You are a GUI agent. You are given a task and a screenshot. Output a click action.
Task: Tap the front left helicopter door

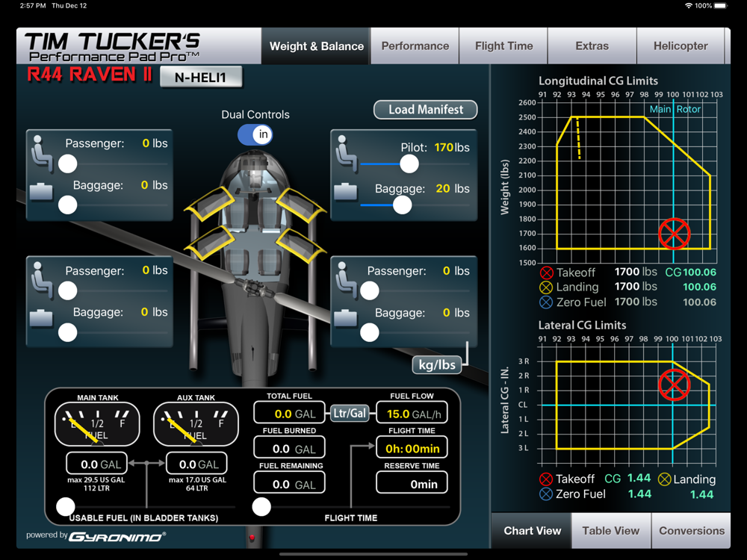click(209, 203)
